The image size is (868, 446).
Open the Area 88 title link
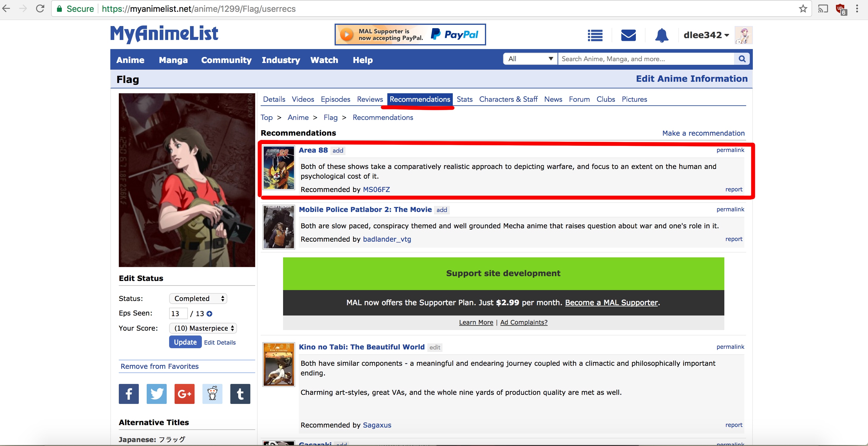tap(313, 150)
